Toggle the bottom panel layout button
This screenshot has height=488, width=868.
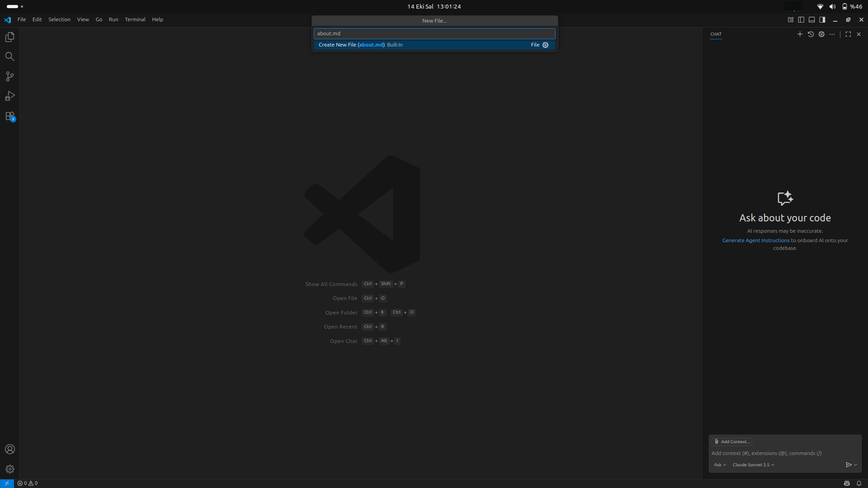pyautogui.click(x=812, y=20)
